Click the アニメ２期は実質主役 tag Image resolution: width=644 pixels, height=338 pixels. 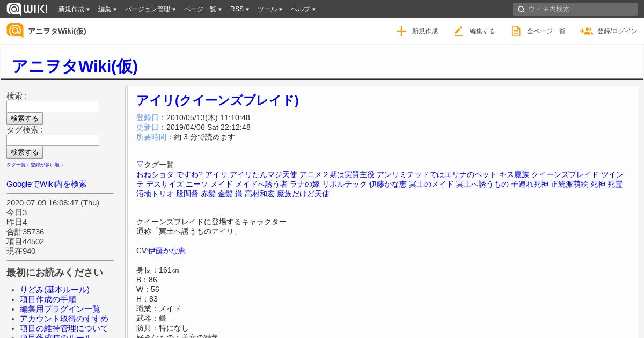point(337,174)
